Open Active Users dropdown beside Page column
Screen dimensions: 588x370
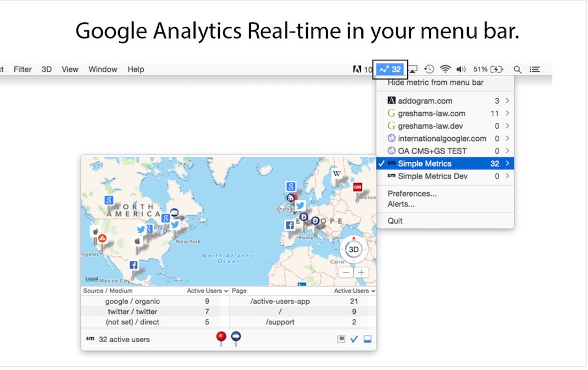pos(354,291)
